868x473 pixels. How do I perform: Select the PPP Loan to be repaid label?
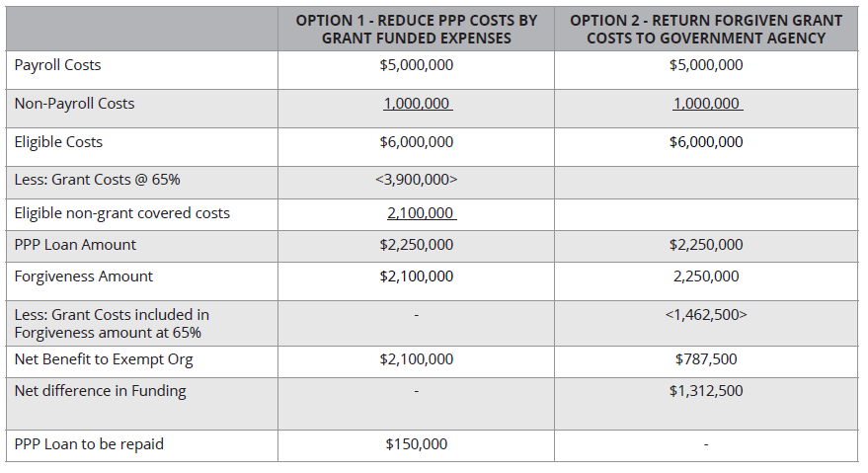pos(89,444)
